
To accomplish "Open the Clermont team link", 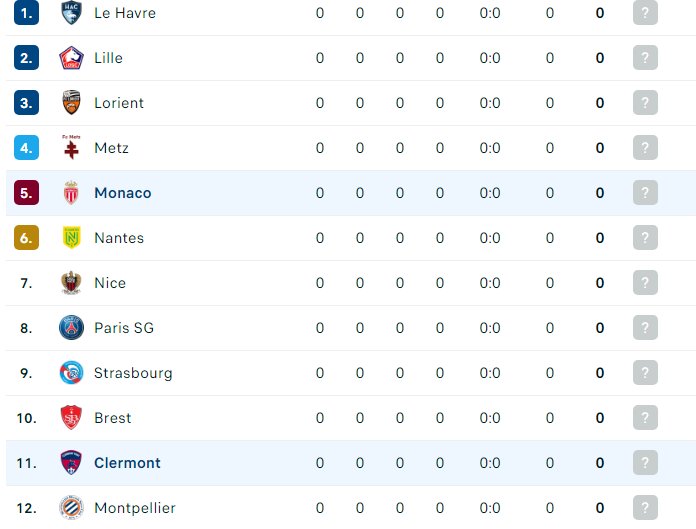I will coord(127,462).
